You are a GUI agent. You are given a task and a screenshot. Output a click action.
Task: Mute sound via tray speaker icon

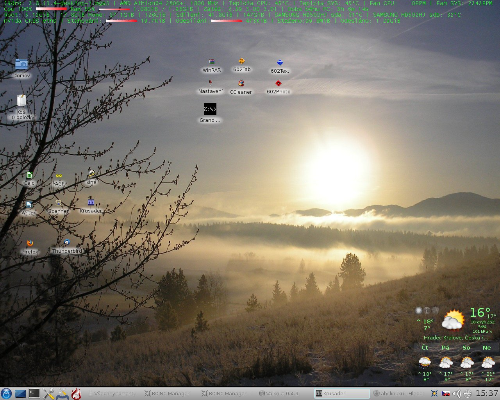click(457, 394)
